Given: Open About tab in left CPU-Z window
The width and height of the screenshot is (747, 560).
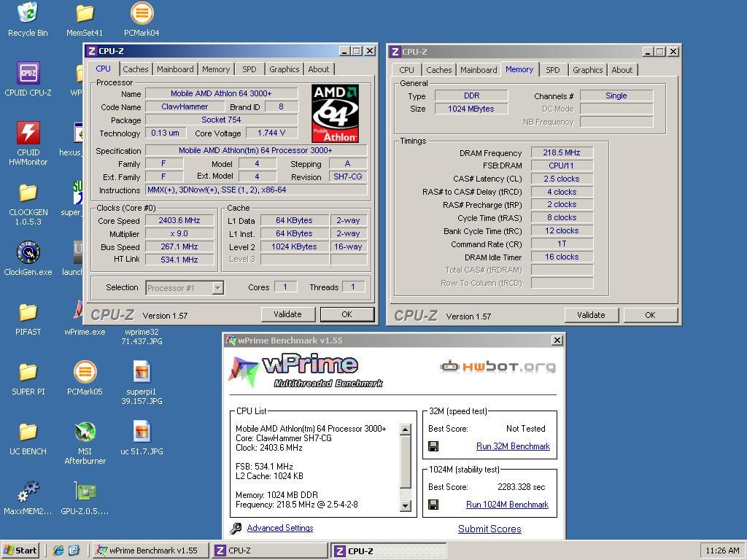Looking at the screenshot, I should click(x=318, y=69).
